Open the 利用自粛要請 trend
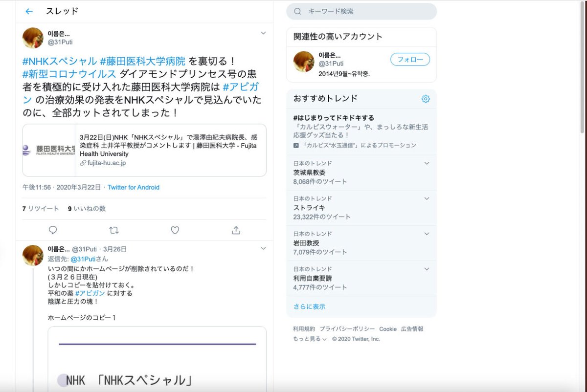 click(x=361, y=278)
